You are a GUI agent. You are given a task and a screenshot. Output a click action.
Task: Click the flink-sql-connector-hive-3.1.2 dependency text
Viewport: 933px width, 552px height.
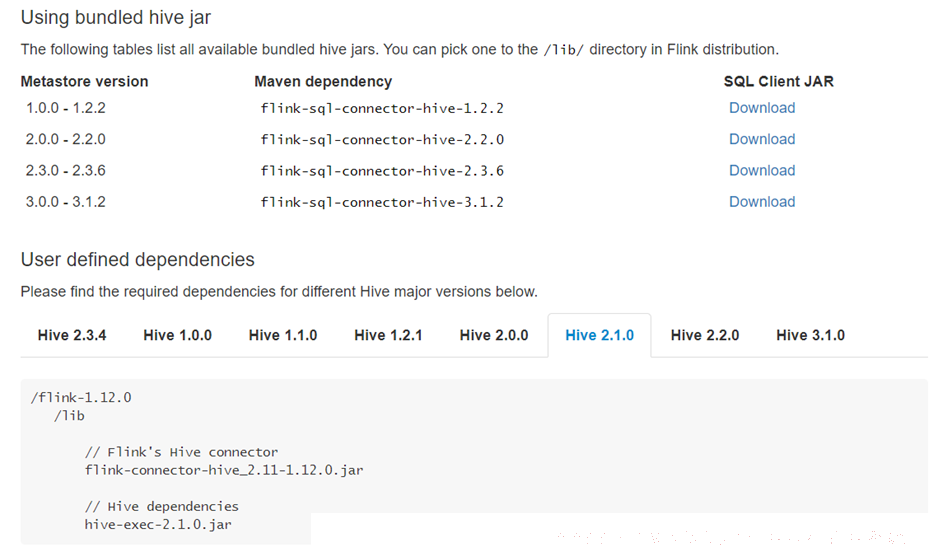coord(382,202)
